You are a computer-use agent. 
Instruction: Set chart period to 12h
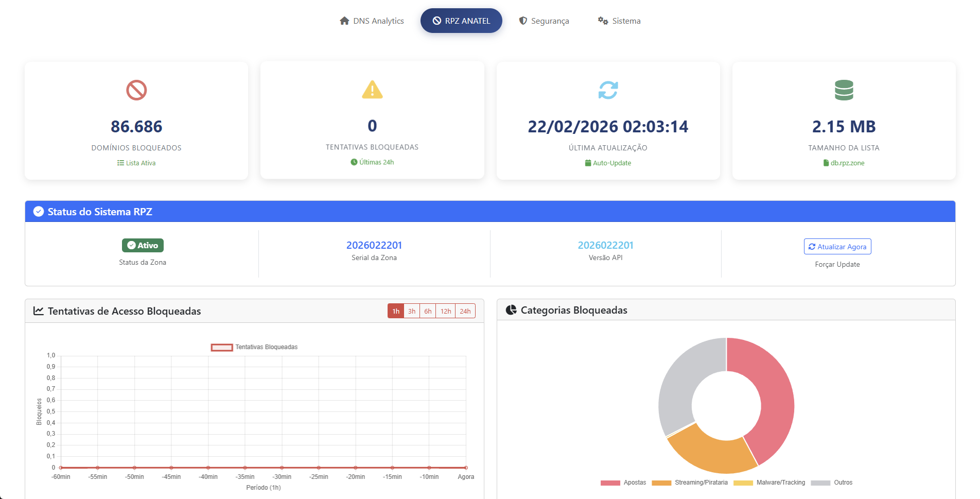(x=446, y=311)
